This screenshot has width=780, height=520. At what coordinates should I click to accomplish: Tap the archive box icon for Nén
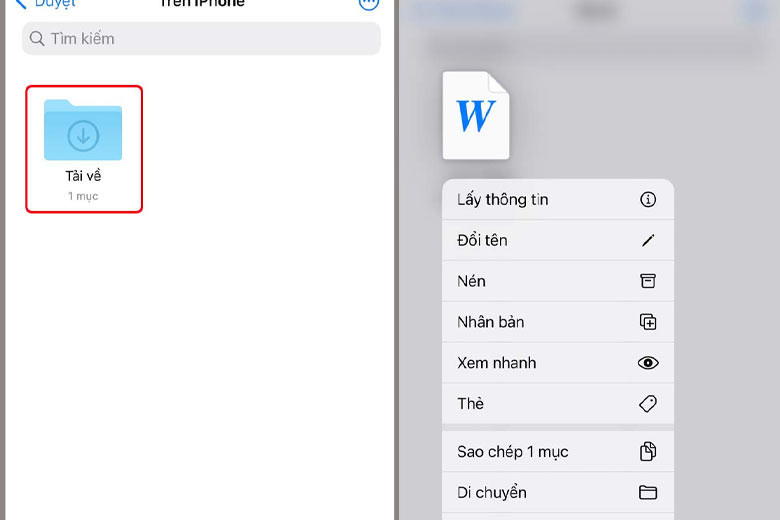[648, 281]
